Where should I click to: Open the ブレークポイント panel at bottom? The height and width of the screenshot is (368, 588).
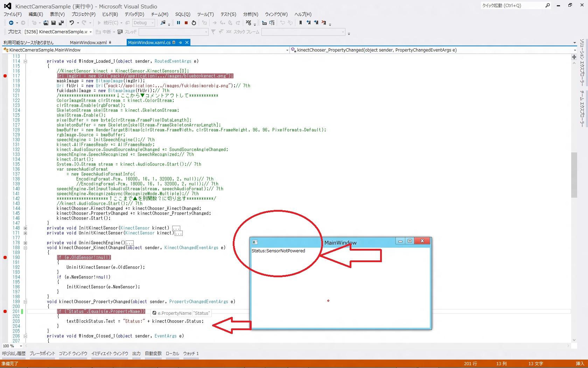click(42, 354)
